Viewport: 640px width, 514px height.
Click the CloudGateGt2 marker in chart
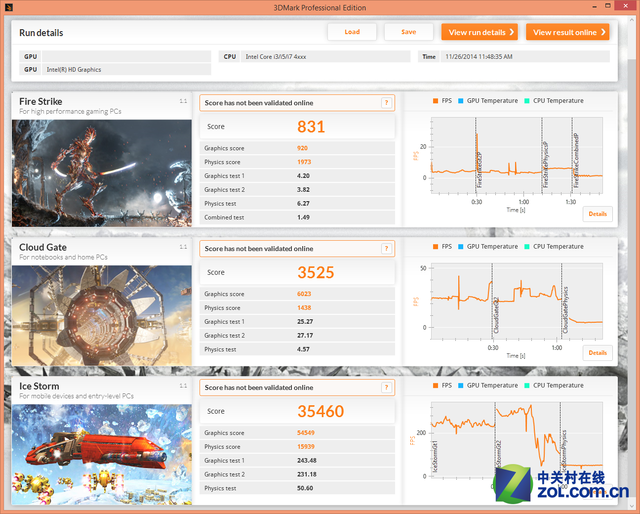[496, 314]
